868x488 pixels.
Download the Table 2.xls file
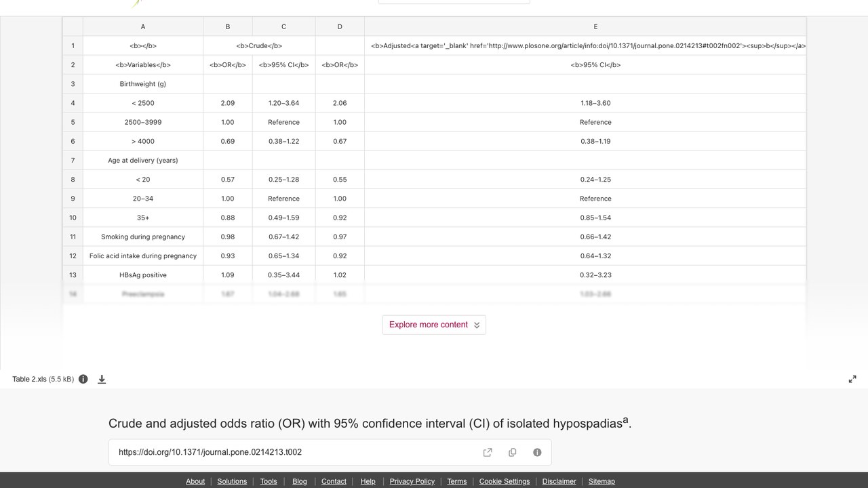pos(102,379)
